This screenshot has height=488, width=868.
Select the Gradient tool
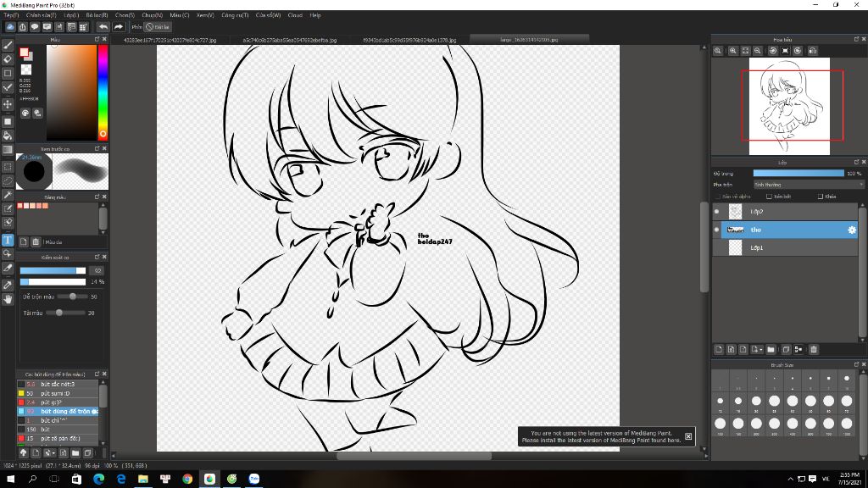[8, 149]
